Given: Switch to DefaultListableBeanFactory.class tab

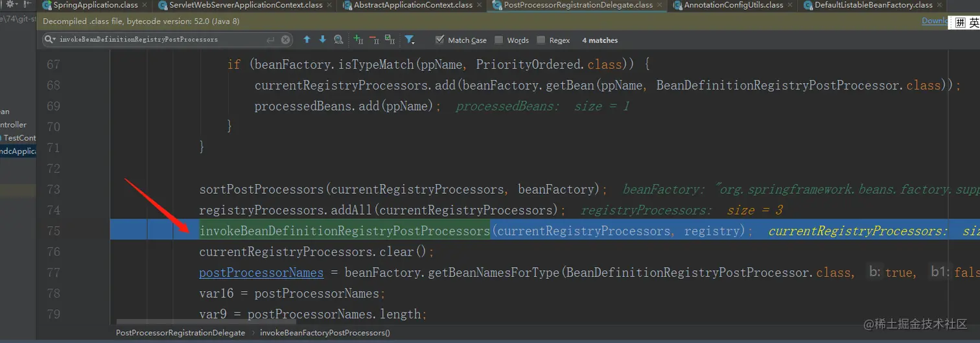Looking at the screenshot, I should tap(874, 5).
